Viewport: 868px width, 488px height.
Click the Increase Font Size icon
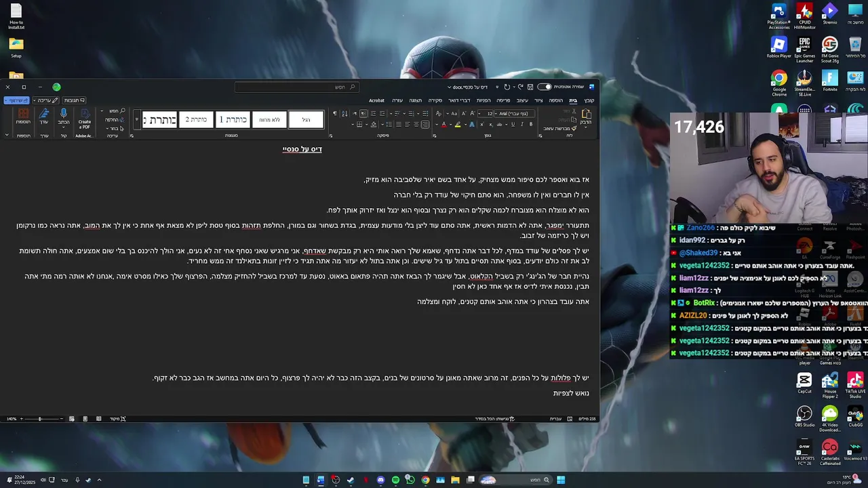[473, 114]
